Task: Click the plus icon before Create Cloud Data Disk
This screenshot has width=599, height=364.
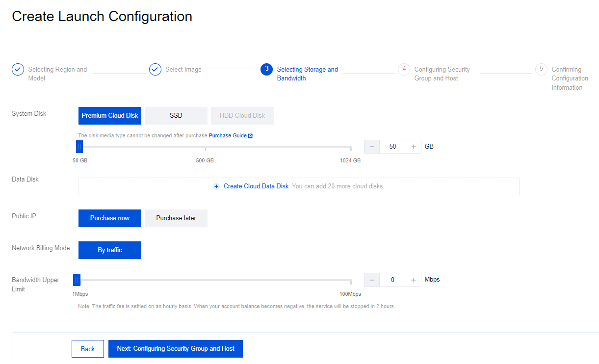Action: coord(216,186)
